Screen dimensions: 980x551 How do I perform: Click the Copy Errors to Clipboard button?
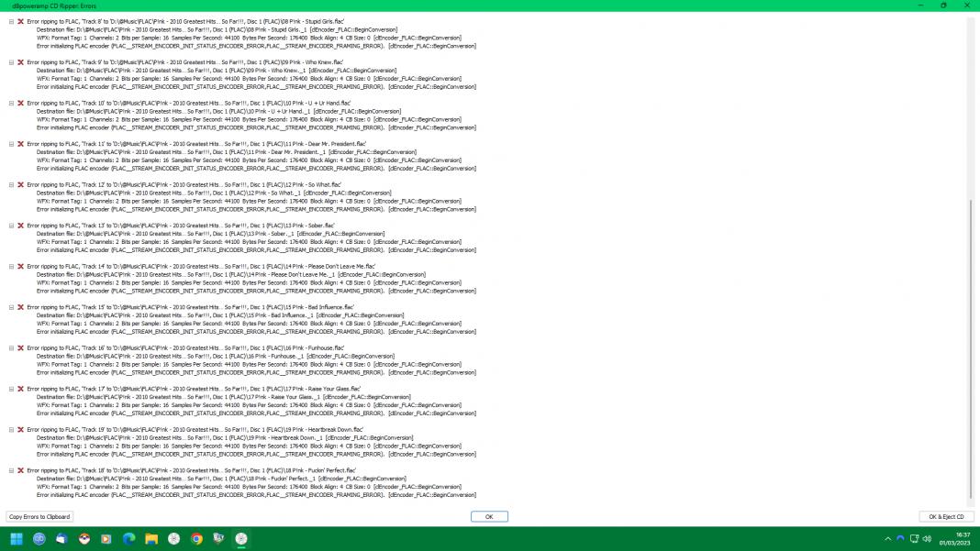[x=39, y=517]
